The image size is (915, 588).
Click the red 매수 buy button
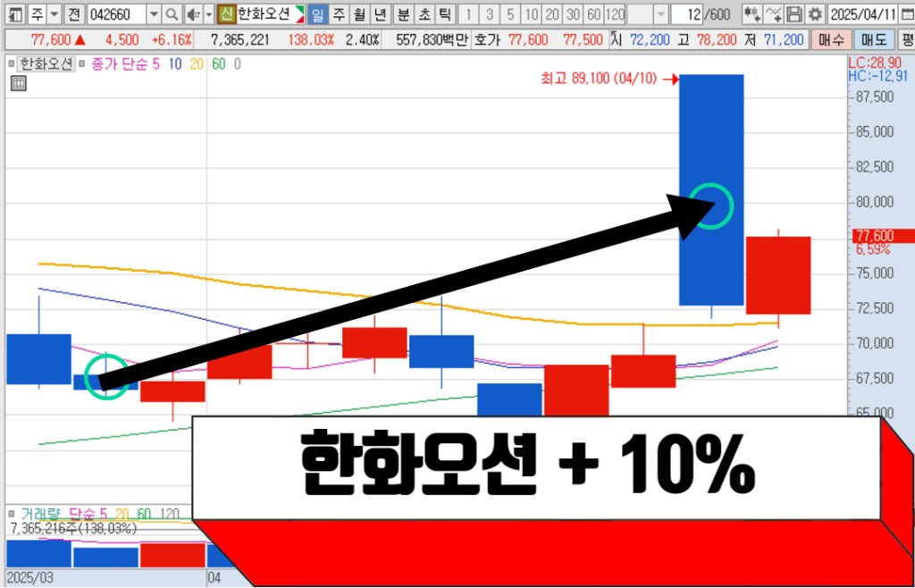click(832, 40)
